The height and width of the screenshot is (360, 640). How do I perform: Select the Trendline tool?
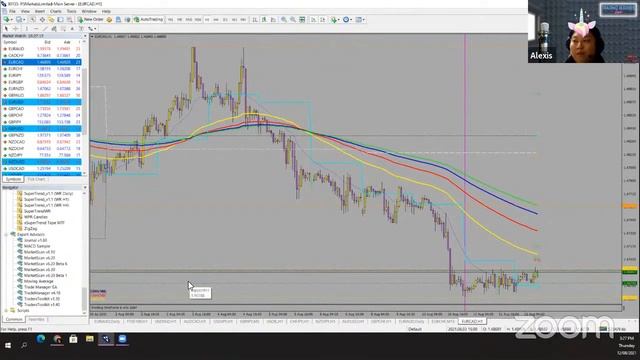(x=45, y=29)
